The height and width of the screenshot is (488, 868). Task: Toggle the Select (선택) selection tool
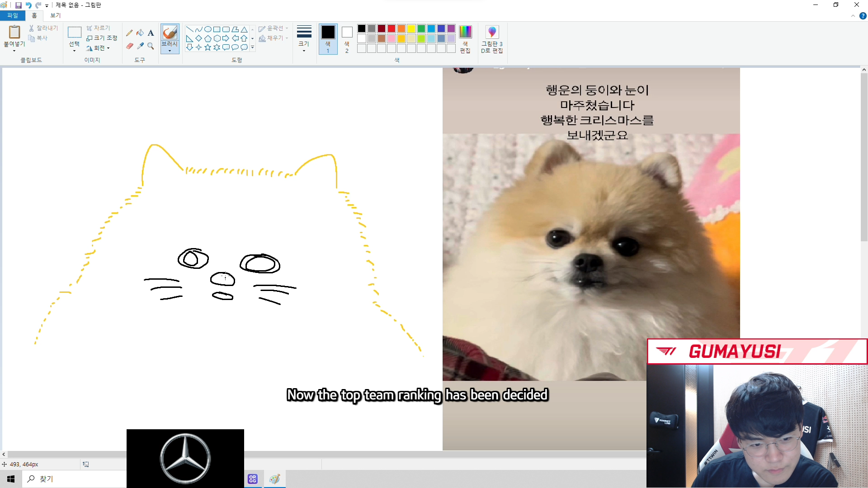point(74,33)
